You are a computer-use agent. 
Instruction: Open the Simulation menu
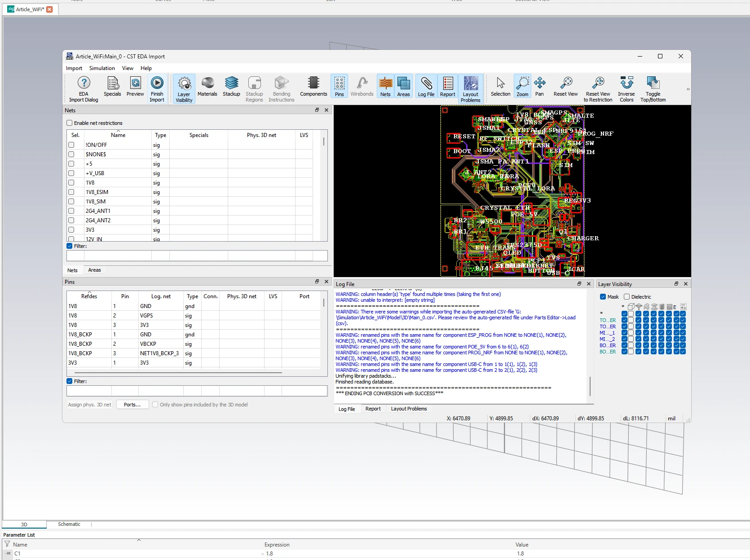coord(102,68)
